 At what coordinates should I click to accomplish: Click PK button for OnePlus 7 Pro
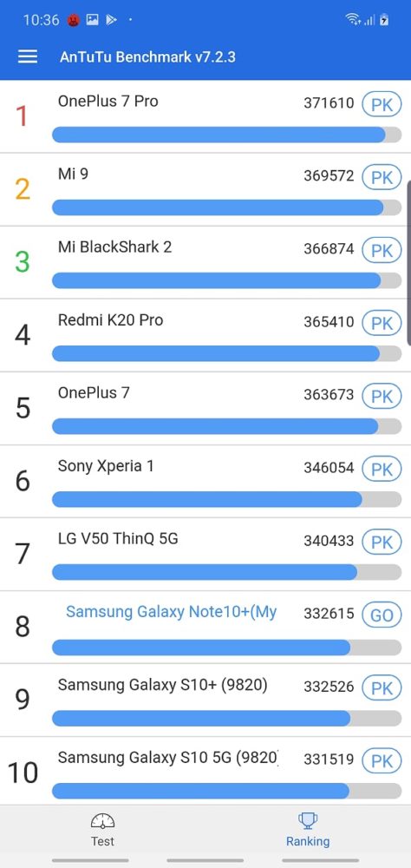click(382, 104)
